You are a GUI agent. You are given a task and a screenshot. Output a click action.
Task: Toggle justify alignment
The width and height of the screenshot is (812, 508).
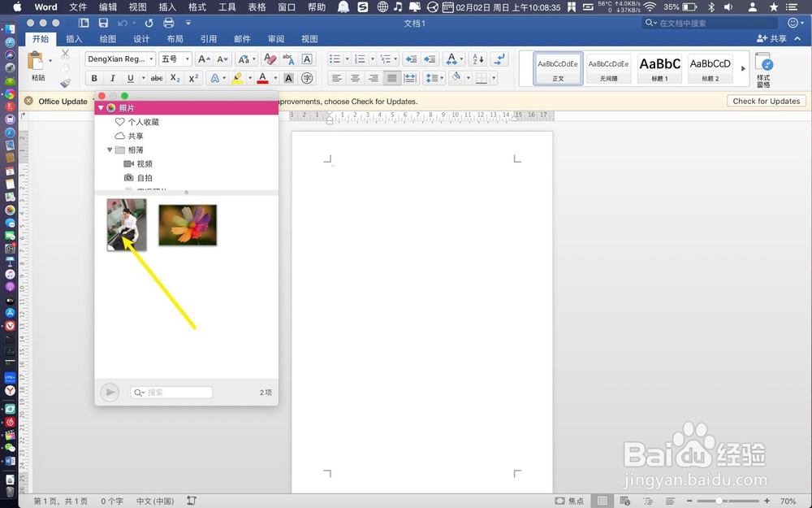pyautogui.click(x=392, y=78)
